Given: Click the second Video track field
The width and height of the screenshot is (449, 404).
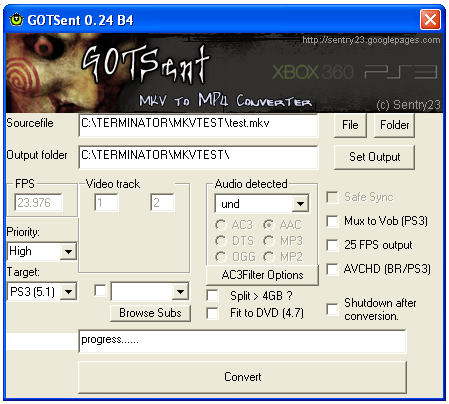Looking at the screenshot, I should [x=162, y=202].
